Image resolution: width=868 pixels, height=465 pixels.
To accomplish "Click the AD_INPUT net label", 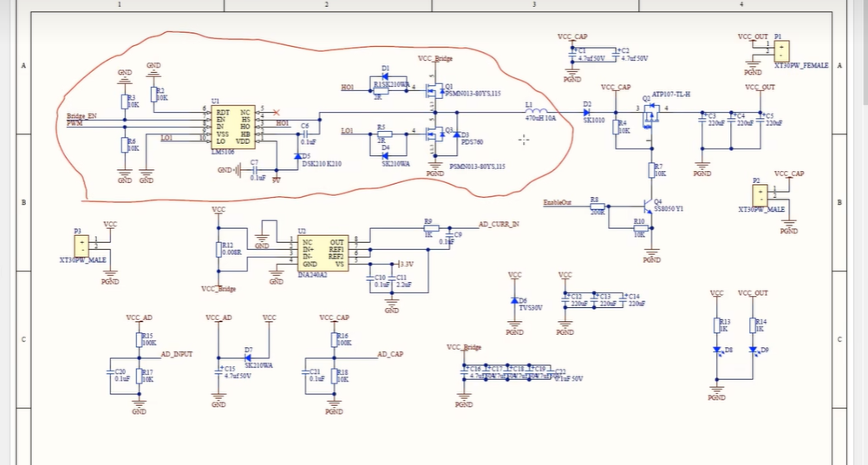I will tap(177, 354).
